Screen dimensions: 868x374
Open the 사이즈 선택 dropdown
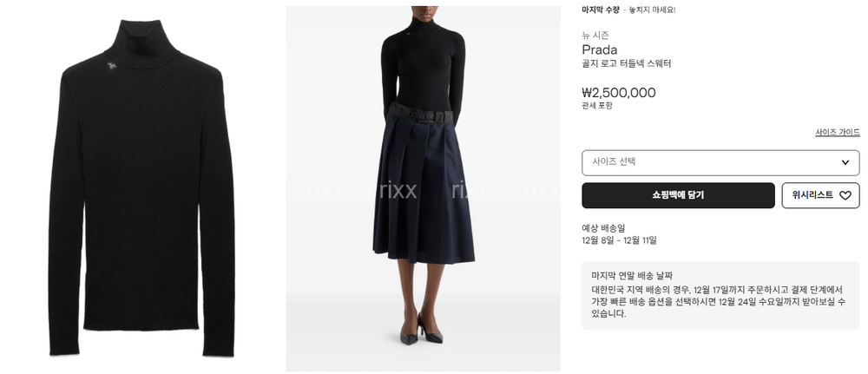(x=720, y=162)
